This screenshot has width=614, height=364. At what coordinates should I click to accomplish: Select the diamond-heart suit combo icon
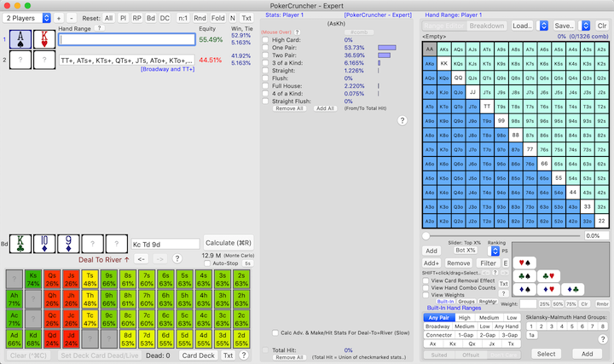(x=548, y=290)
